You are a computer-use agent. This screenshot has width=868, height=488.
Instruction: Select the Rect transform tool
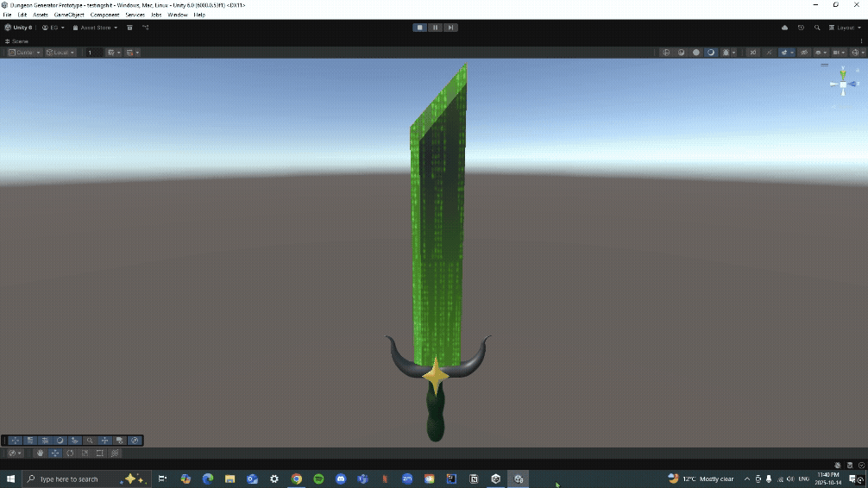[x=99, y=454]
